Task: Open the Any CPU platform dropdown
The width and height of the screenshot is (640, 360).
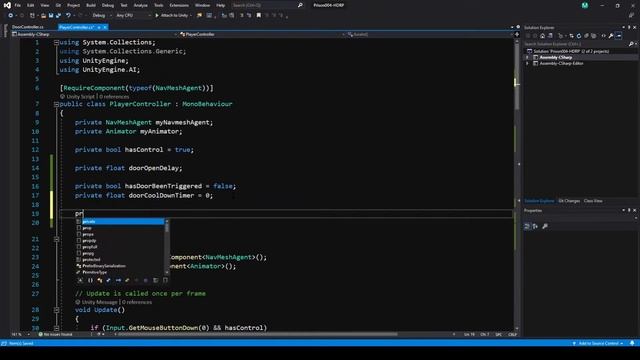Action: [133, 16]
